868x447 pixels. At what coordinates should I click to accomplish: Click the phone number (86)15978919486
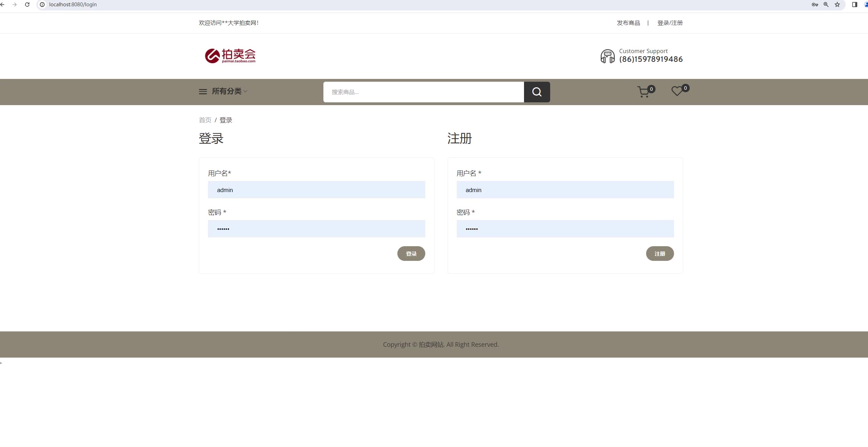coord(651,59)
